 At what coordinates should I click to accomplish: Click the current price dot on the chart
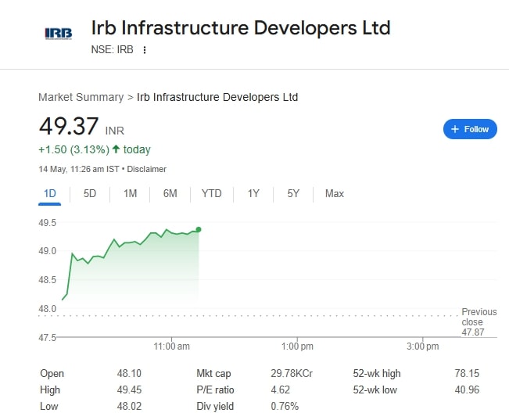click(x=199, y=230)
